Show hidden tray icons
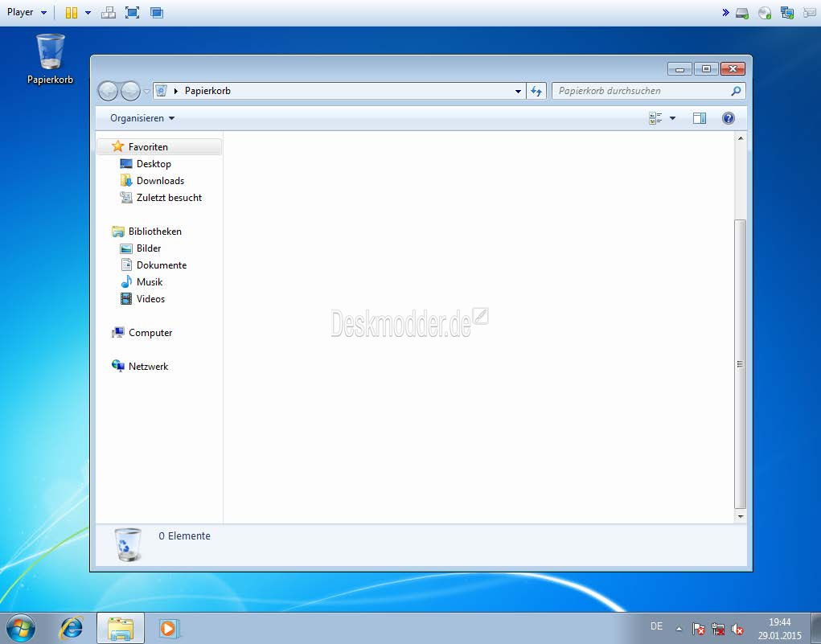The width and height of the screenshot is (821, 644). tap(679, 628)
